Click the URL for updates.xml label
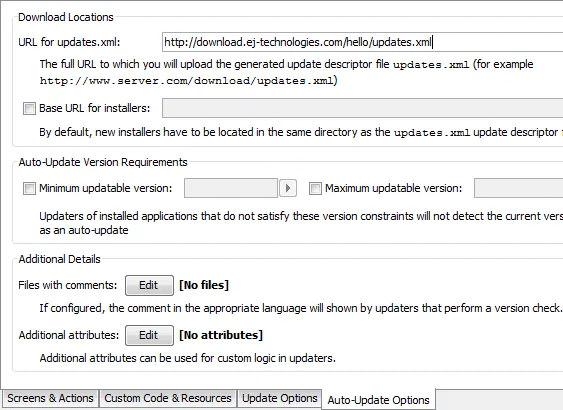The height and width of the screenshot is (410, 563). pos(69,42)
